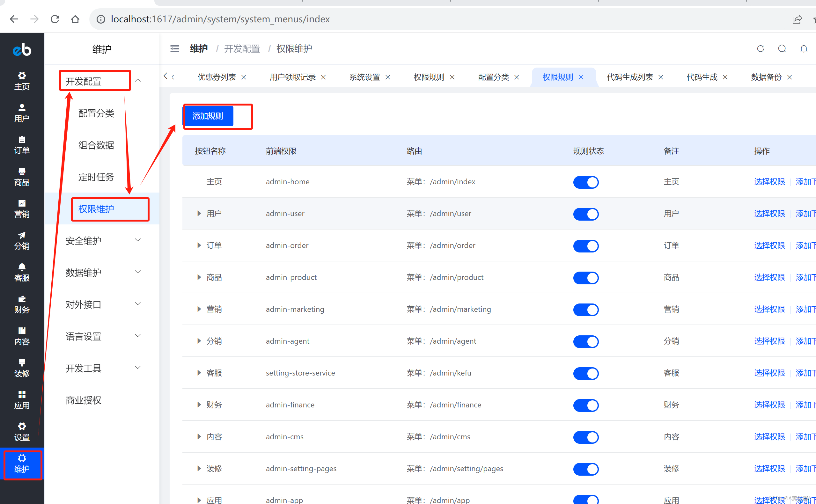Select the 装修 sidebar icon

pos(22,368)
